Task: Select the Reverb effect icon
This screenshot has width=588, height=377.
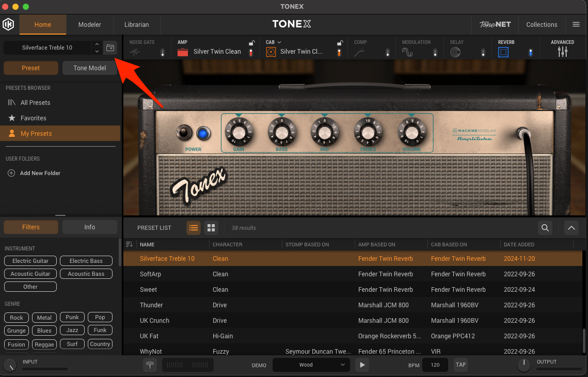Action: [503, 52]
